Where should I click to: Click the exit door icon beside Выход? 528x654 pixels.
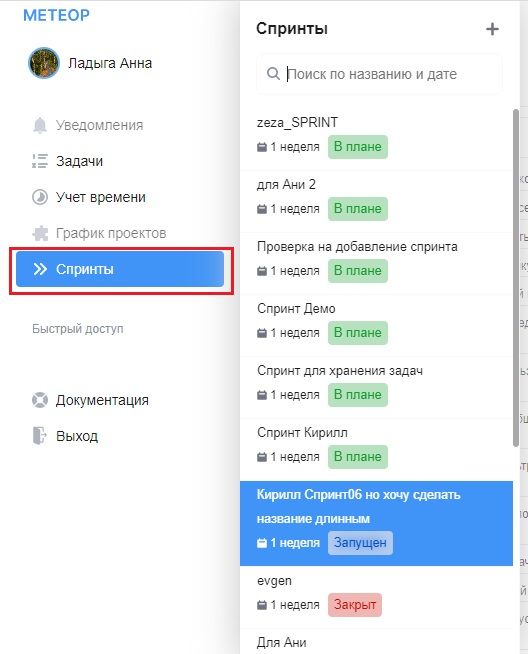coord(40,436)
